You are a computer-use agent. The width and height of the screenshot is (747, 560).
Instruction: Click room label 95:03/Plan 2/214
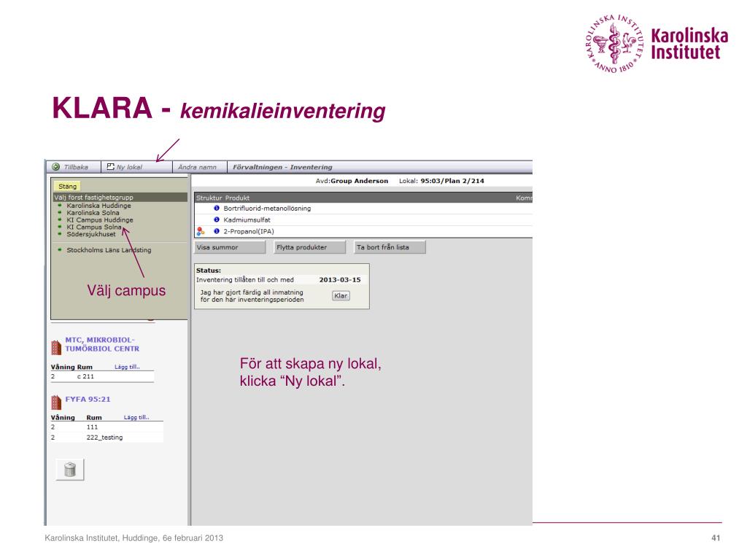(452, 181)
